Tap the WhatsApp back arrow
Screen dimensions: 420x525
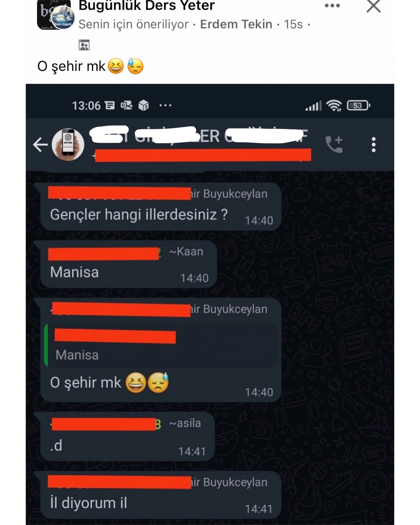click(40, 145)
